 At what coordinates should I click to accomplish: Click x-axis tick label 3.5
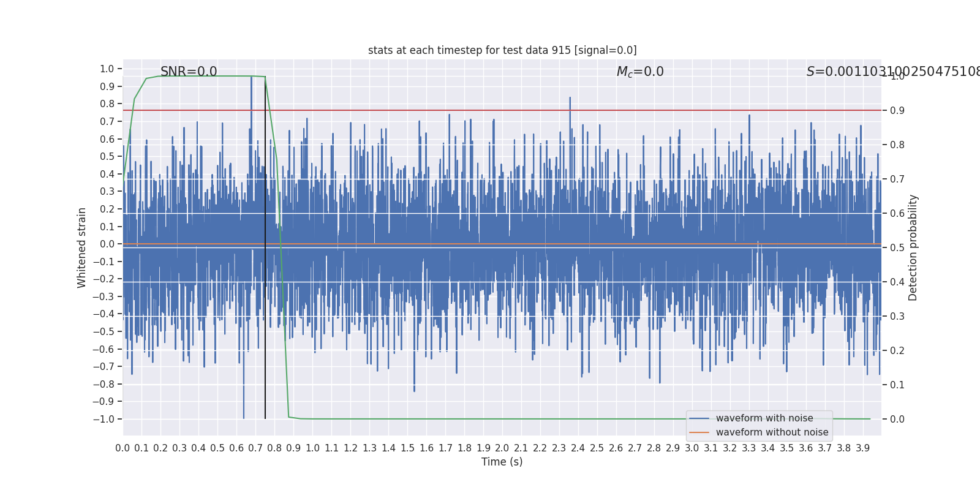point(786,448)
